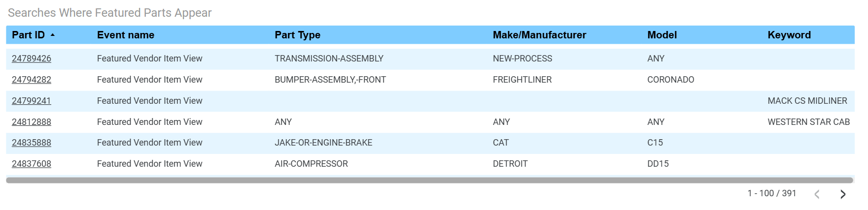
Task: Open part ID 24794282 link
Action: [32, 80]
